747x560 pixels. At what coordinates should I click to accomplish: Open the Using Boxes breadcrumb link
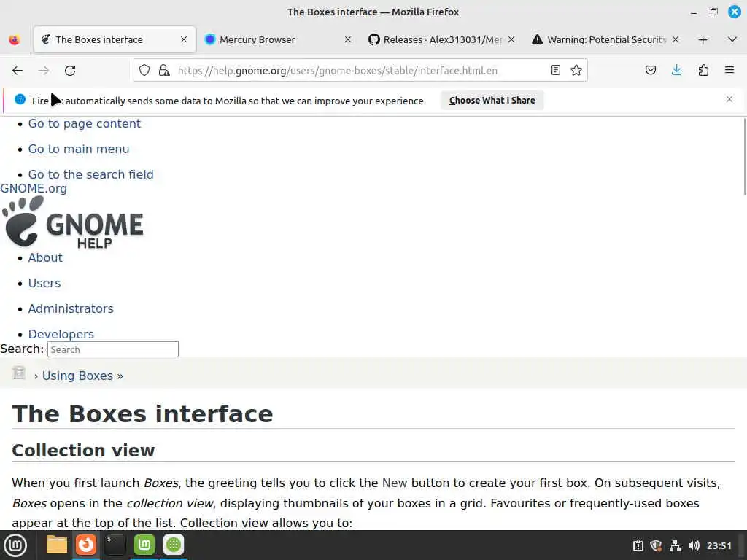click(77, 376)
